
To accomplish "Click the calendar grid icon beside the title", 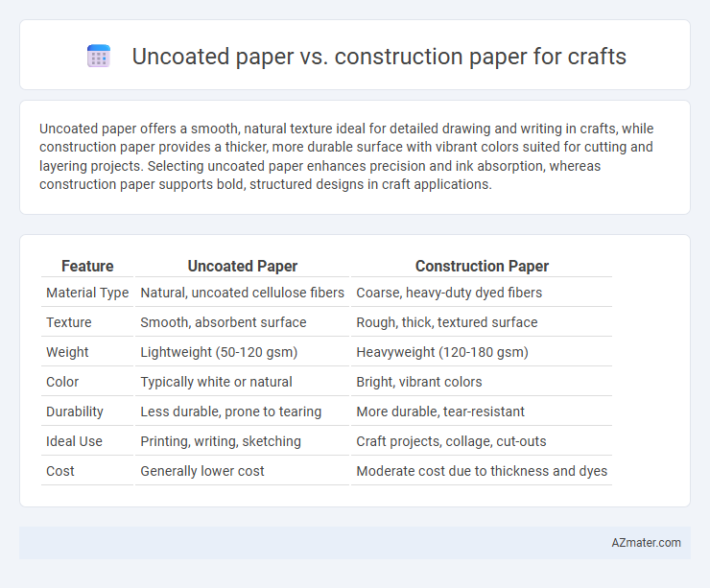I will [99, 57].
